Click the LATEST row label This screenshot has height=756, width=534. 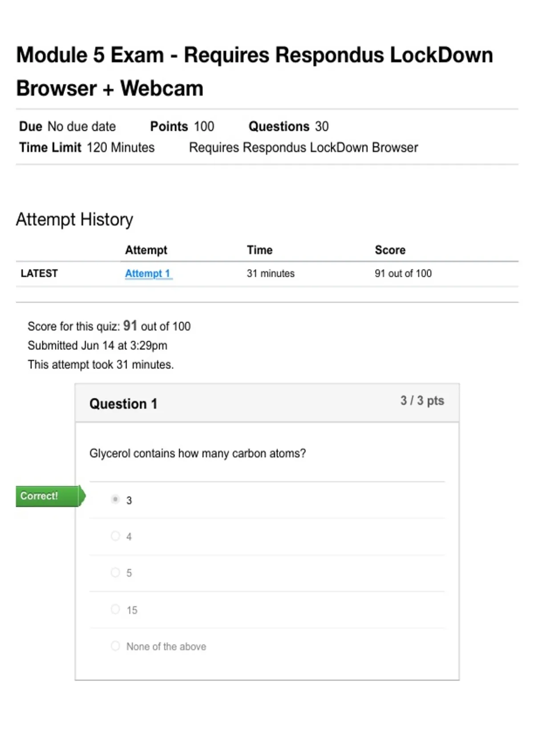point(39,273)
